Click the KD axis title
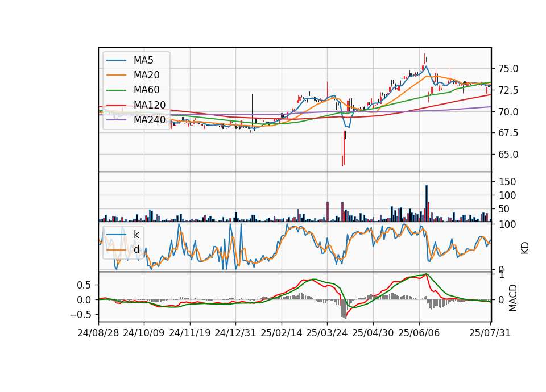 tap(525, 248)
